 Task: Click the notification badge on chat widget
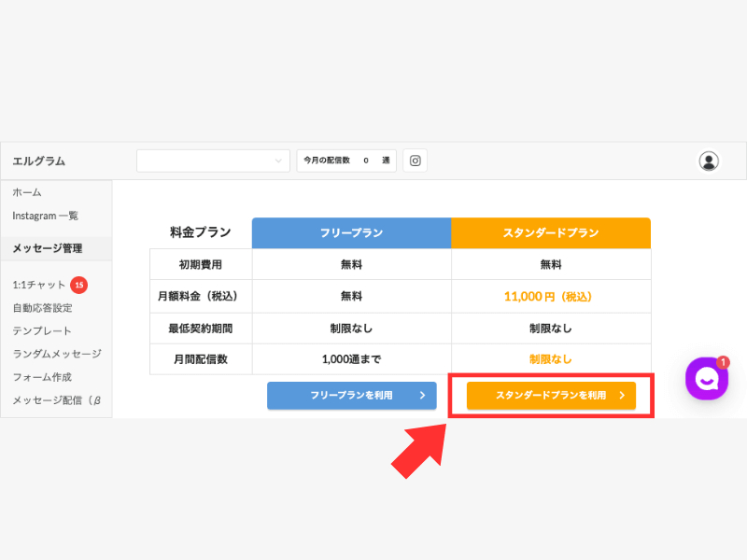(x=723, y=362)
